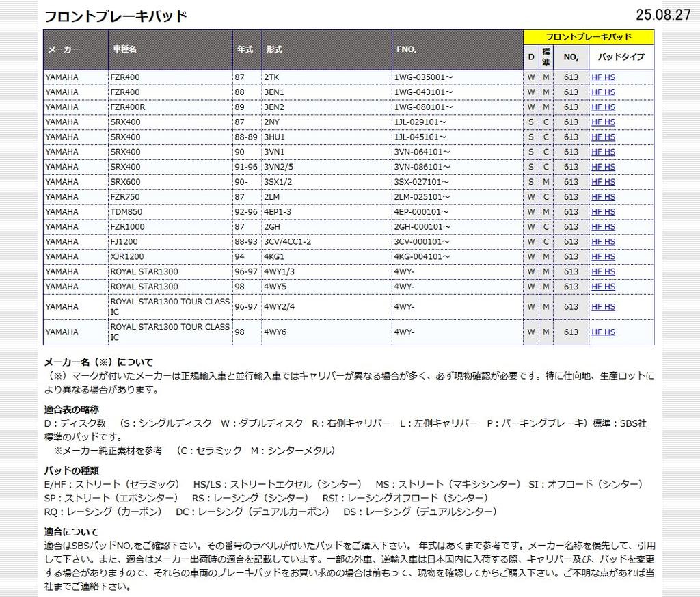Click the パッドタイプ column header
The width and height of the screenshot is (700, 597).
click(x=621, y=57)
